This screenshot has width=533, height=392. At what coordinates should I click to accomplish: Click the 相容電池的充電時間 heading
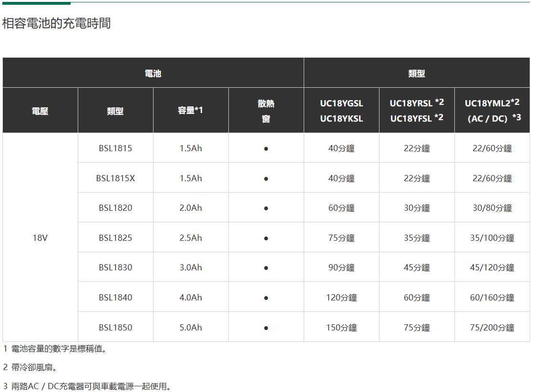(x=56, y=23)
